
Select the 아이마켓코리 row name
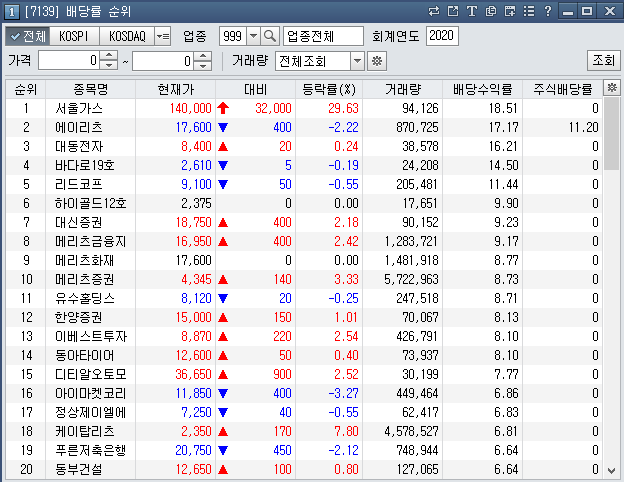pos(91,393)
